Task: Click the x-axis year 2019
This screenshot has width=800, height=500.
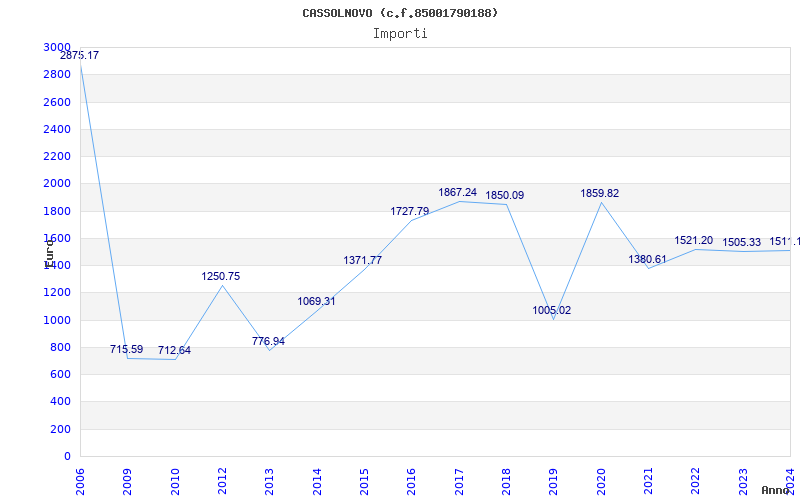Action: [x=554, y=482]
